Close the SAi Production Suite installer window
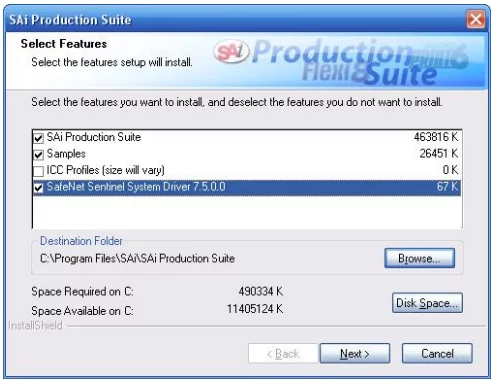The width and height of the screenshot is (497, 382). (x=476, y=19)
